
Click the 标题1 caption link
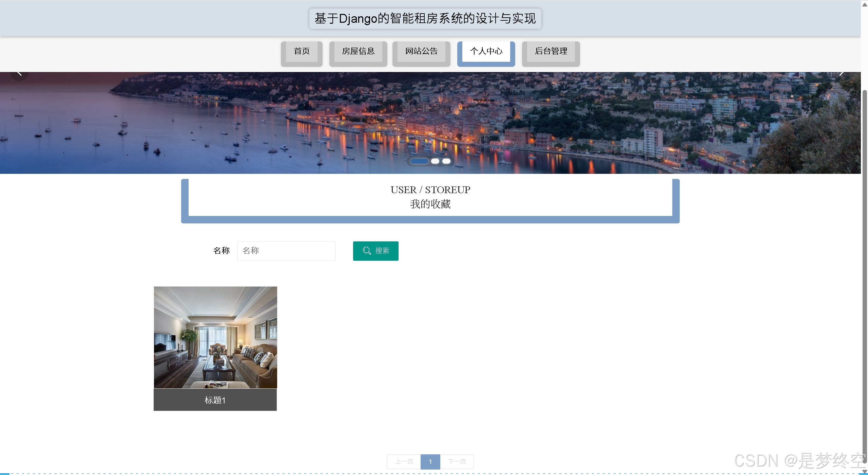(215, 400)
